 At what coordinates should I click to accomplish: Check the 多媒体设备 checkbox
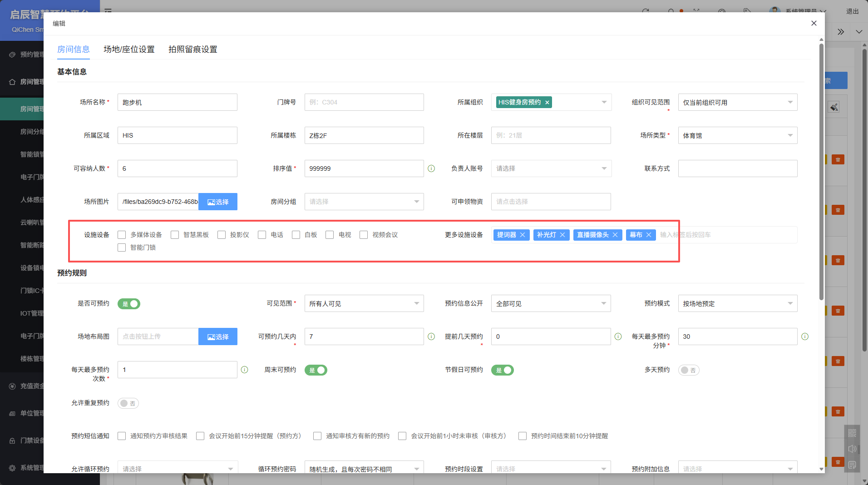122,235
